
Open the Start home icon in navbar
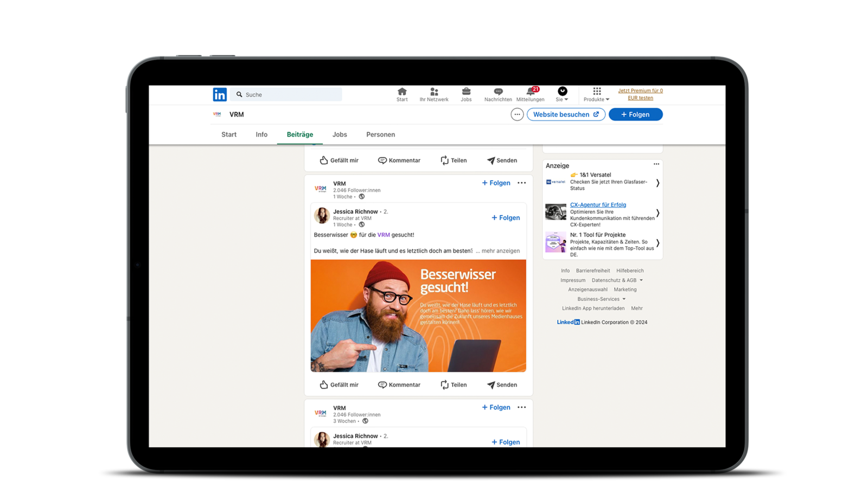pos(402,95)
